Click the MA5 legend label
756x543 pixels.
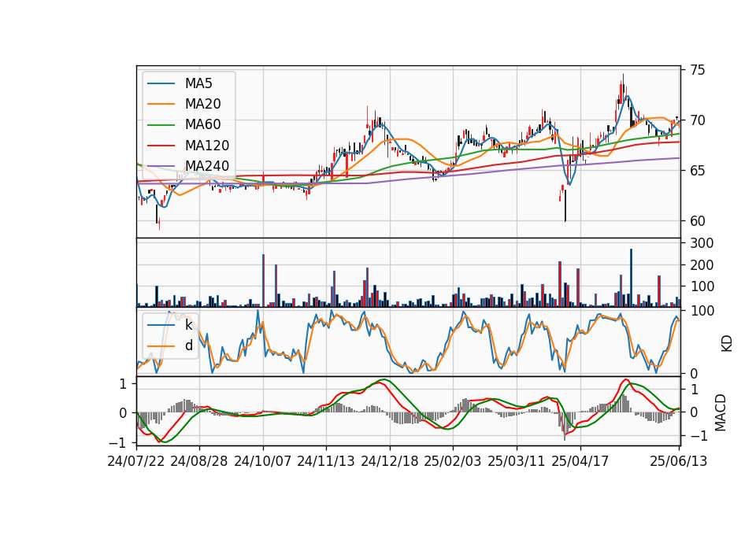coord(198,83)
